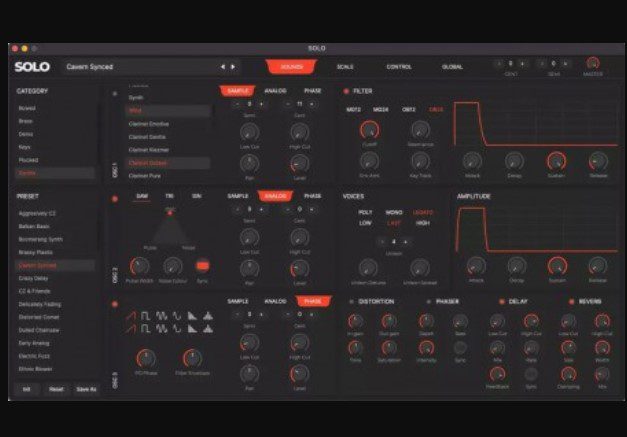Click the Filter Sustain knob
The height and width of the screenshot is (437, 627).
coord(556,162)
